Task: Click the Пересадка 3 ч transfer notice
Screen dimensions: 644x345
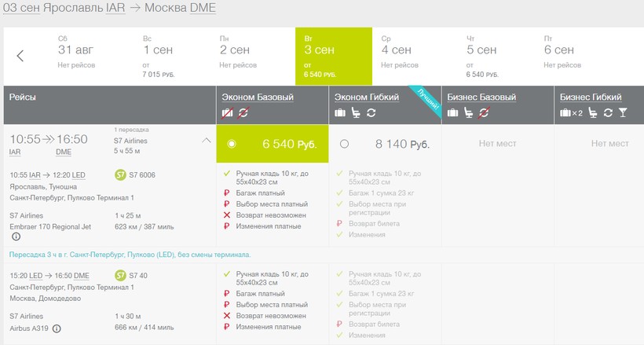Action: pyautogui.click(x=130, y=255)
